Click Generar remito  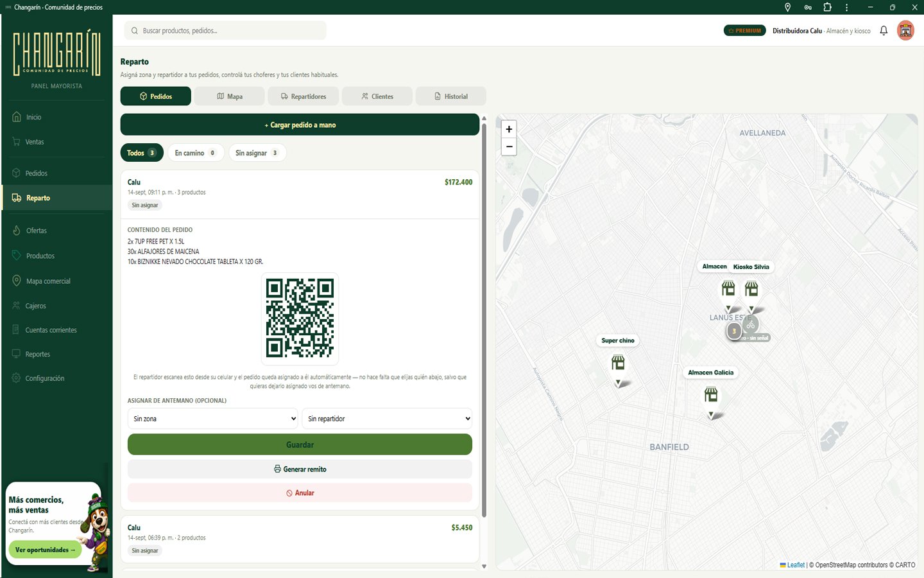[300, 469]
